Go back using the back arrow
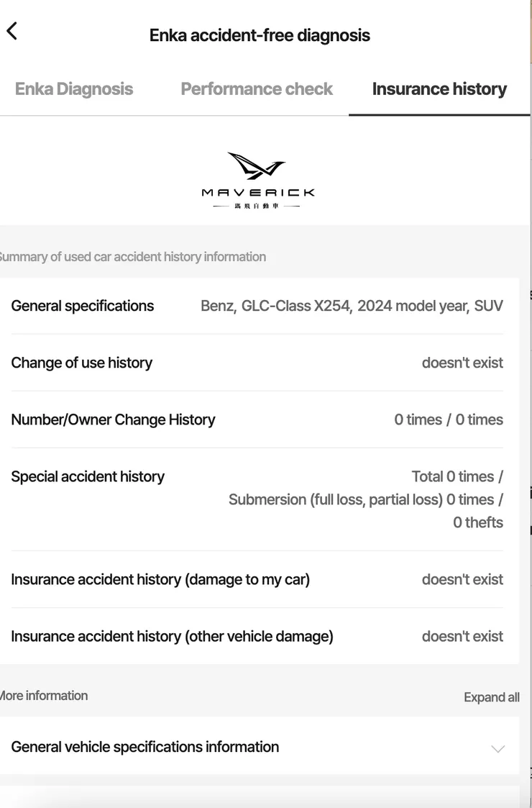This screenshot has height=808, width=532. point(12,31)
